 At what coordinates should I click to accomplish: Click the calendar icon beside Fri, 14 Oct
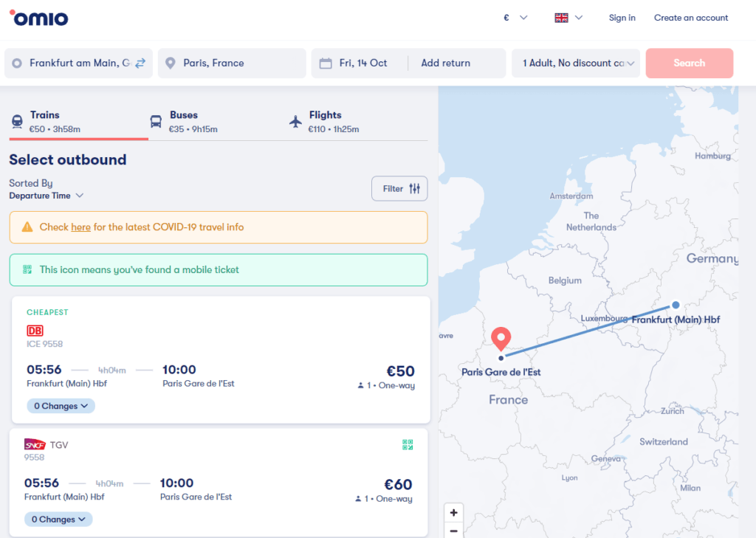tap(326, 63)
